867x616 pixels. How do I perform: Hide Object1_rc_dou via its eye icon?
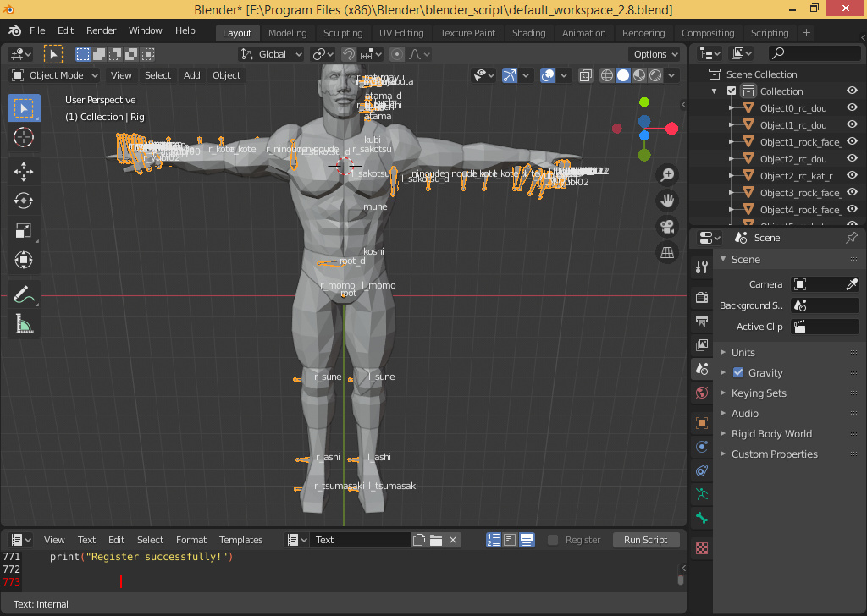tap(852, 124)
